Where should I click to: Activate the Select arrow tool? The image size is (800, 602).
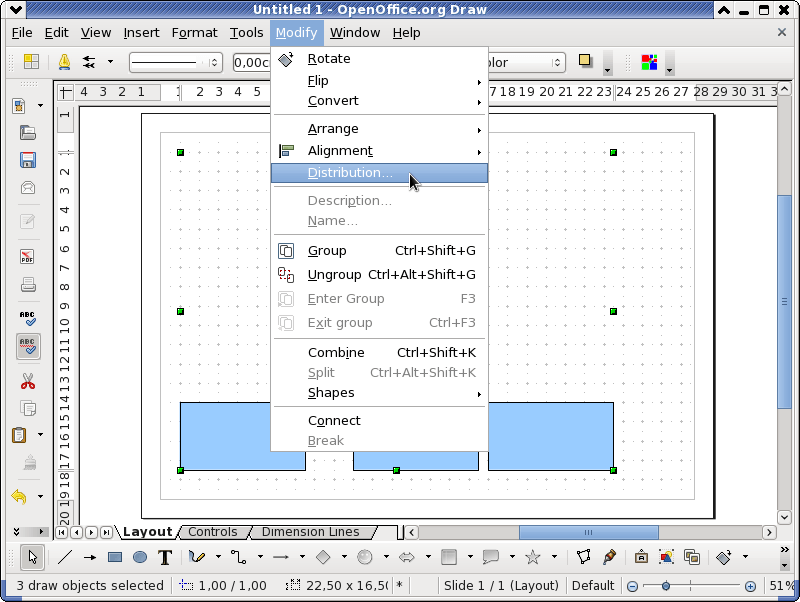pos(33,557)
